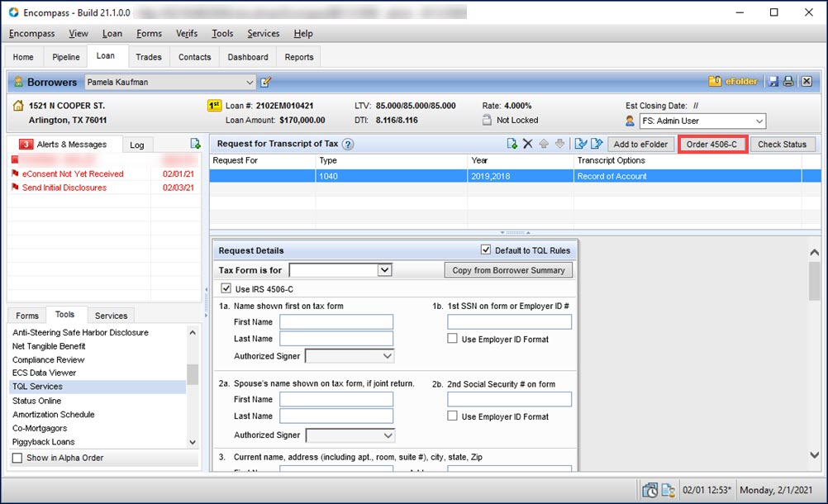The image size is (828, 504).
Task: Click the save loan disk icon
Action: pyautogui.click(x=773, y=81)
